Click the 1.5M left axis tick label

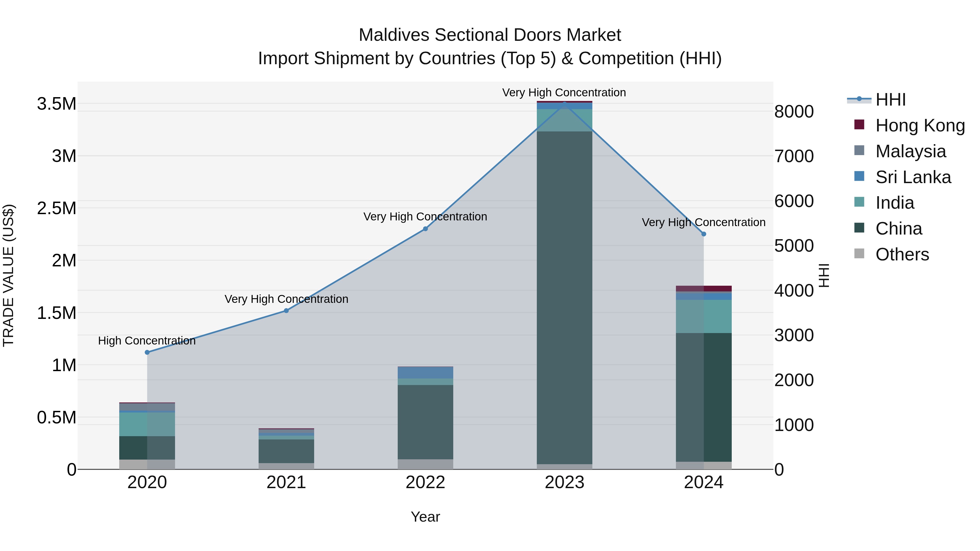[x=57, y=313]
